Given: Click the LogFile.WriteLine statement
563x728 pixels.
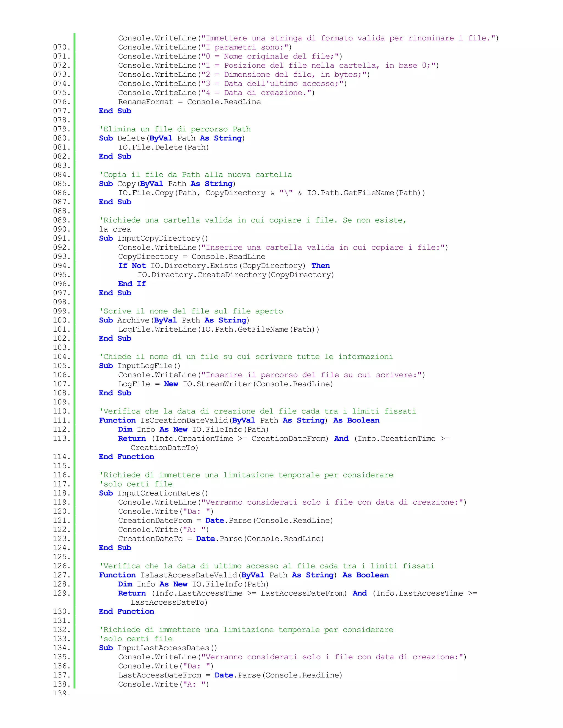Looking at the screenshot, I should pos(219,329).
